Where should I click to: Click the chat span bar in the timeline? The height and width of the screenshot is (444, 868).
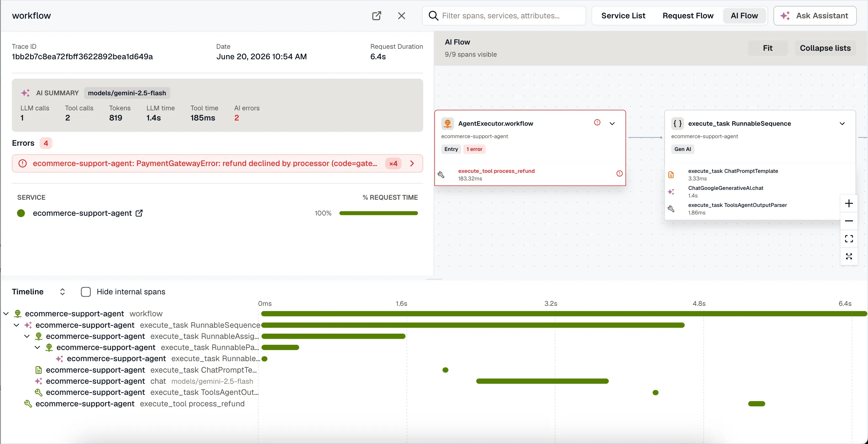542,381
